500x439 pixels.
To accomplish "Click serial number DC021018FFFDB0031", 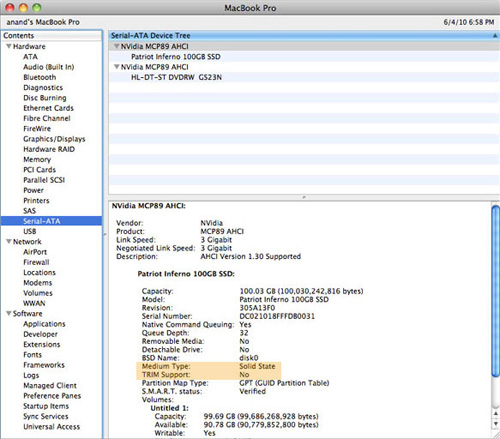I will [277, 316].
